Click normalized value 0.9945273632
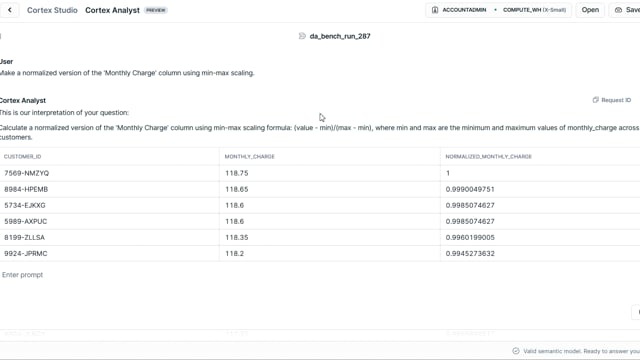Image resolution: width=640 pixels, height=360 pixels. (x=540, y=253)
